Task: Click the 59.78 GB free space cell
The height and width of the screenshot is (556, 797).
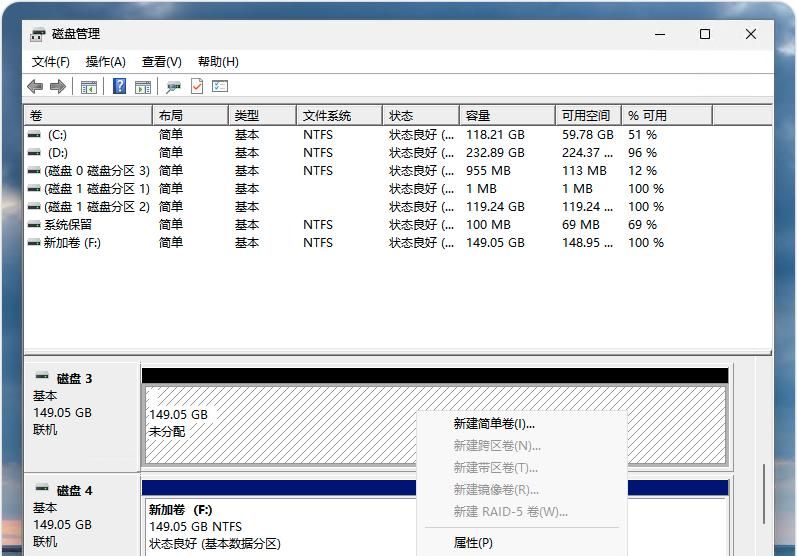Action: (588, 135)
